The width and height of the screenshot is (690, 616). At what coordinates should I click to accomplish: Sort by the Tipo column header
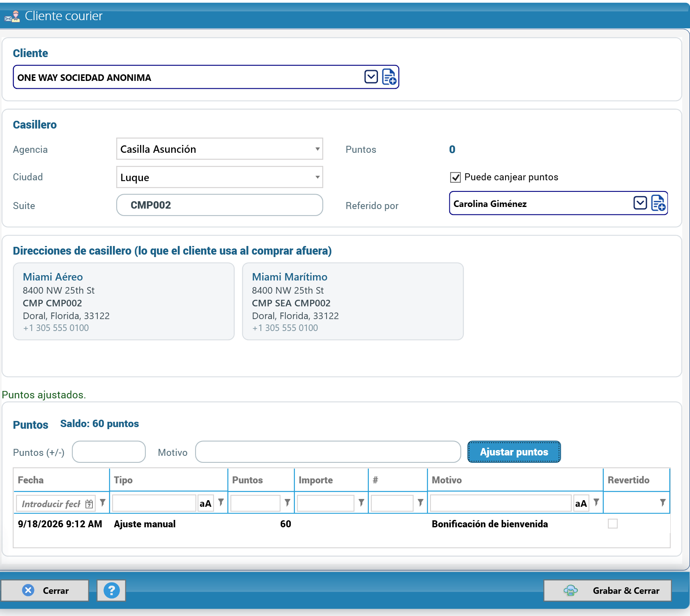tap(168, 480)
